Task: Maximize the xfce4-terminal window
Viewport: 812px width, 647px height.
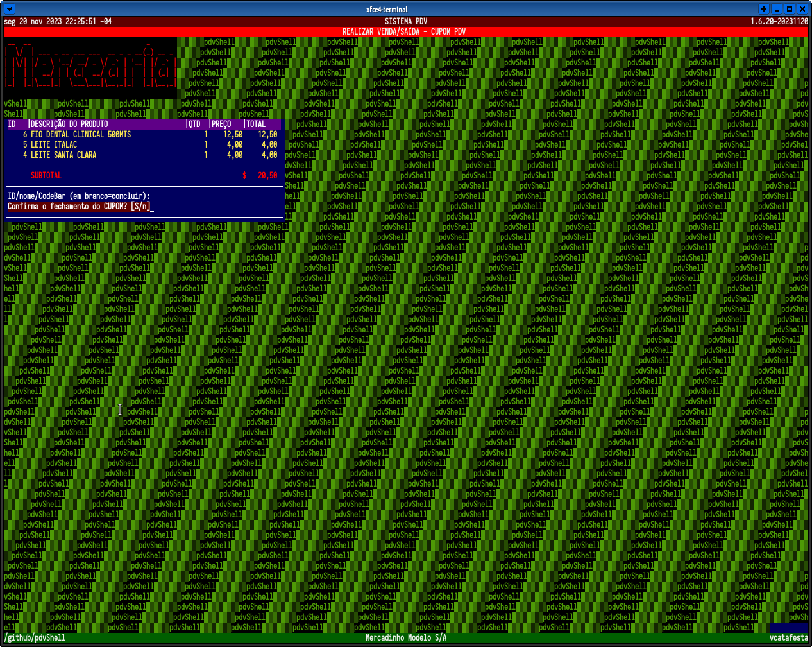Action: pos(790,9)
